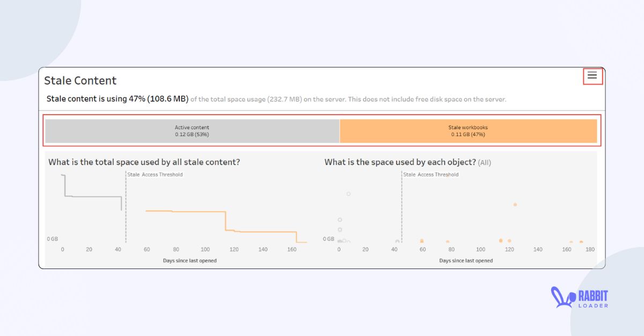The image size is (644, 336).
Task: Click the two-segment storage usage bar
Action: point(322,130)
